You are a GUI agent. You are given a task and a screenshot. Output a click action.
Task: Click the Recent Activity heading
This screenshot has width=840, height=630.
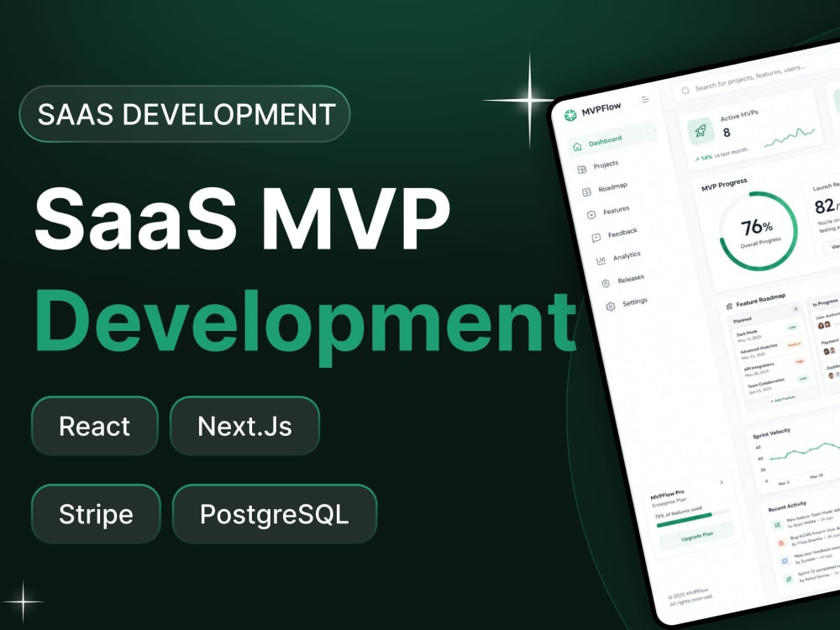click(787, 507)
